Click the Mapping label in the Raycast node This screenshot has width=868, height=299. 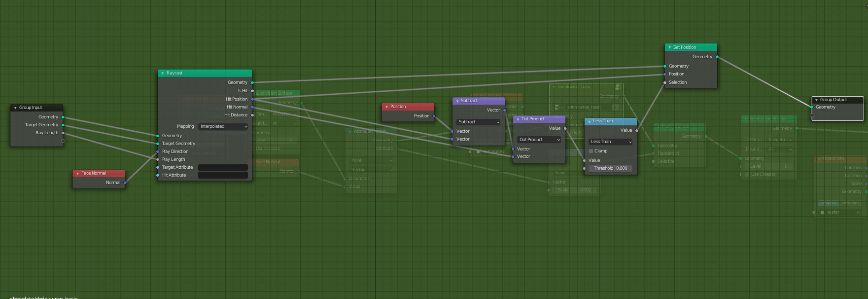(x=185, y=126)
